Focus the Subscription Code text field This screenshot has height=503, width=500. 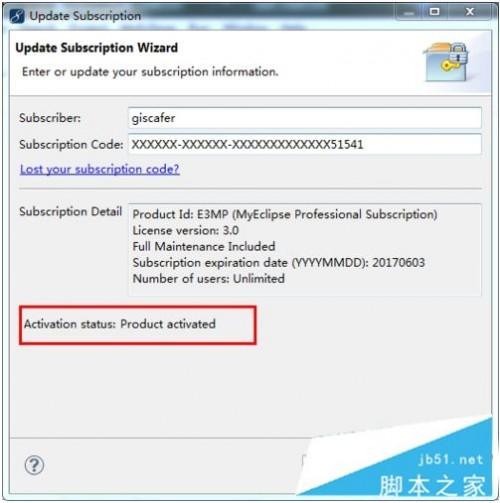[x=304, y=144]
